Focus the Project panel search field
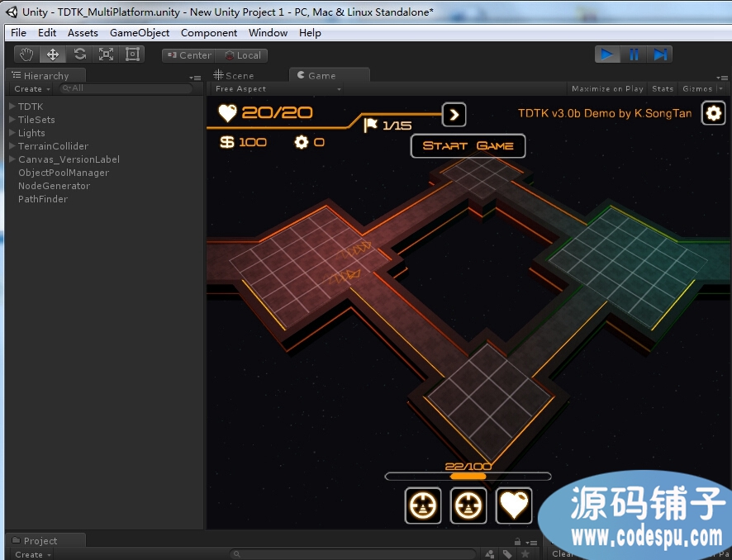732x560 pixels. coord(353,554)
